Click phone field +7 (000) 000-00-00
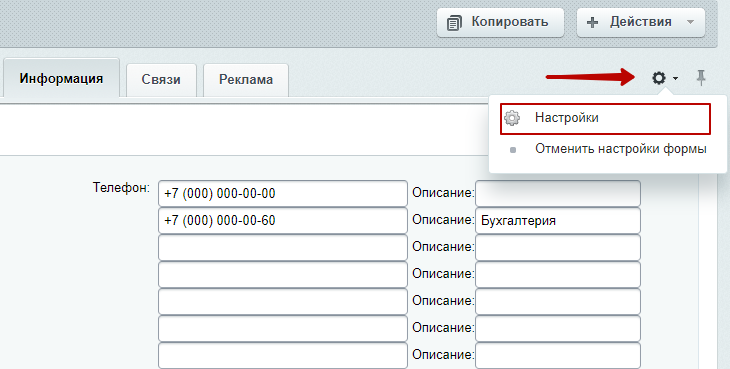 [283, 194]
